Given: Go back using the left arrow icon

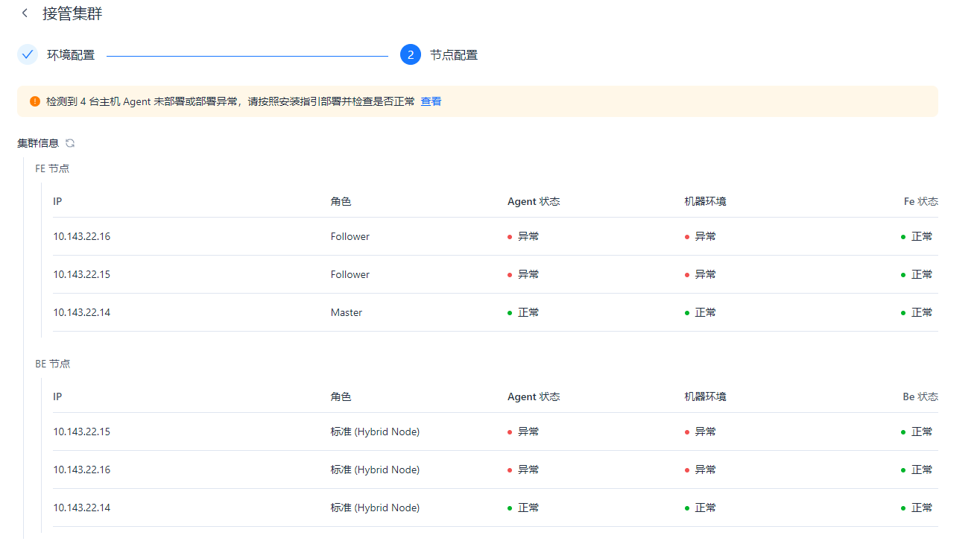Looking at the screenshot, I should [25, 13].
